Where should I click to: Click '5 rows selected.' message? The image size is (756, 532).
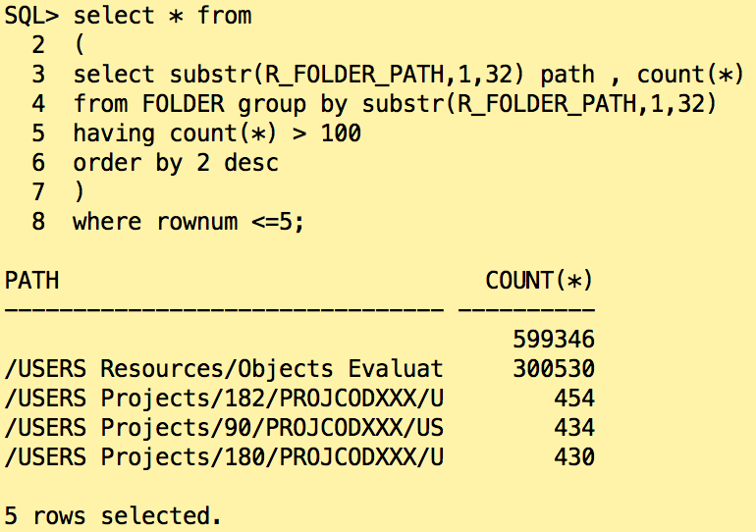click(113, 516)
